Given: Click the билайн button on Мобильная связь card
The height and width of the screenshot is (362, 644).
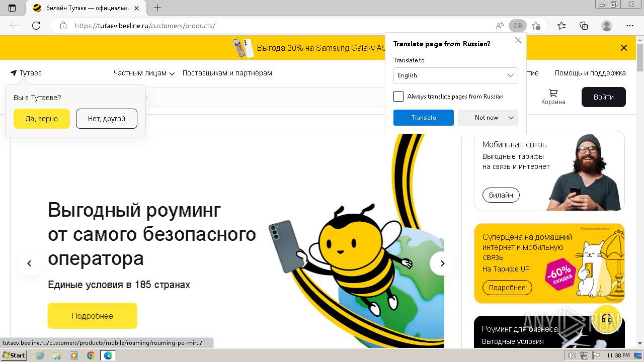Looking at the screenshot, I should click(x=501, y=195).
